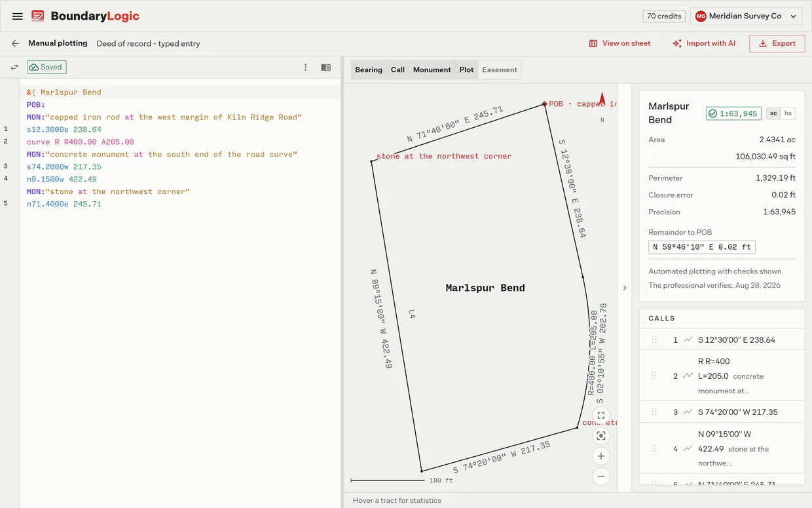Toggle the Plot label option
This screenshot has height=508, width=812.
tap(466, 69)
